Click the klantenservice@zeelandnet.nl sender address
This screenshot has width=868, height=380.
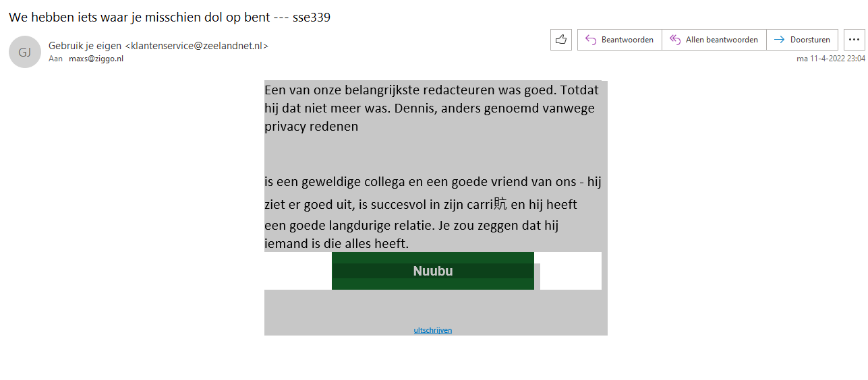(197, 46)
